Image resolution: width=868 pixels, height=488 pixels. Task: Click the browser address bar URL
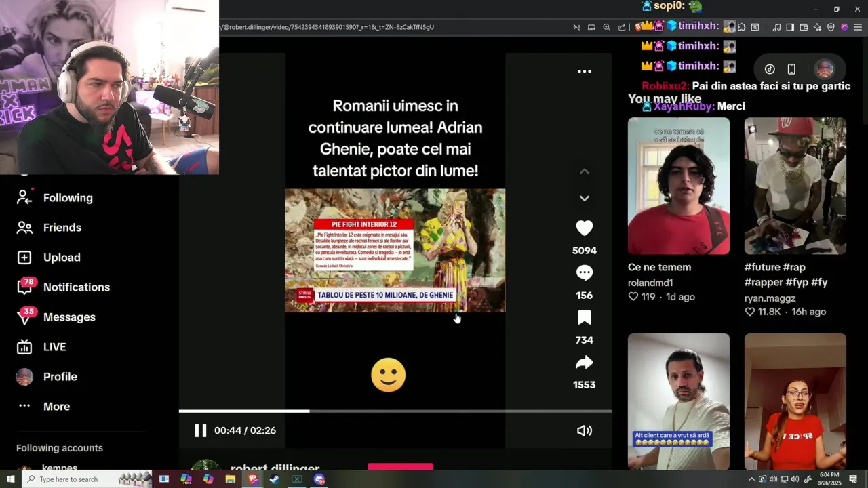(x=329, y=27)
